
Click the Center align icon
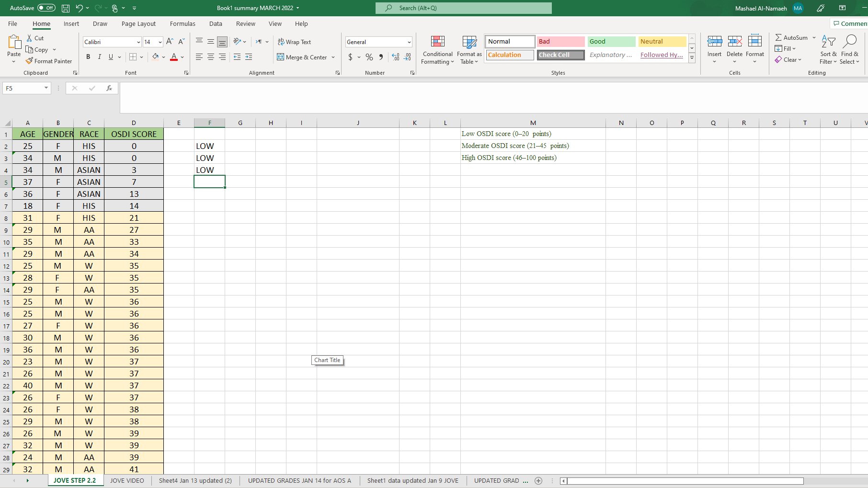click(x=211, y=57)
